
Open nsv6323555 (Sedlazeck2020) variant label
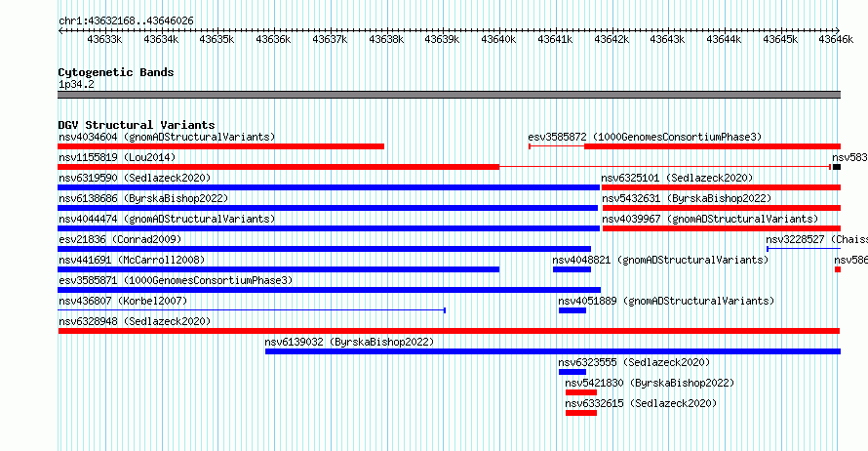634,362
